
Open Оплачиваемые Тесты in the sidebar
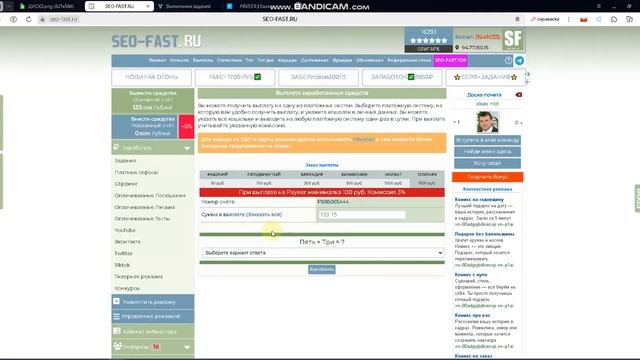coord(142,218)
